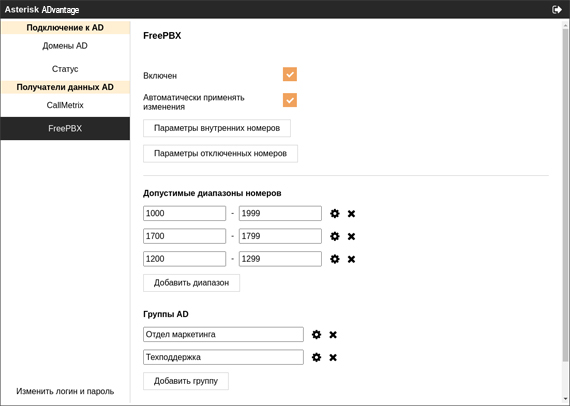The height and width of the screenshot is (406, 570).
Task: Open gear settings for Техподдержка group
Action: click(x=317, y=358)
